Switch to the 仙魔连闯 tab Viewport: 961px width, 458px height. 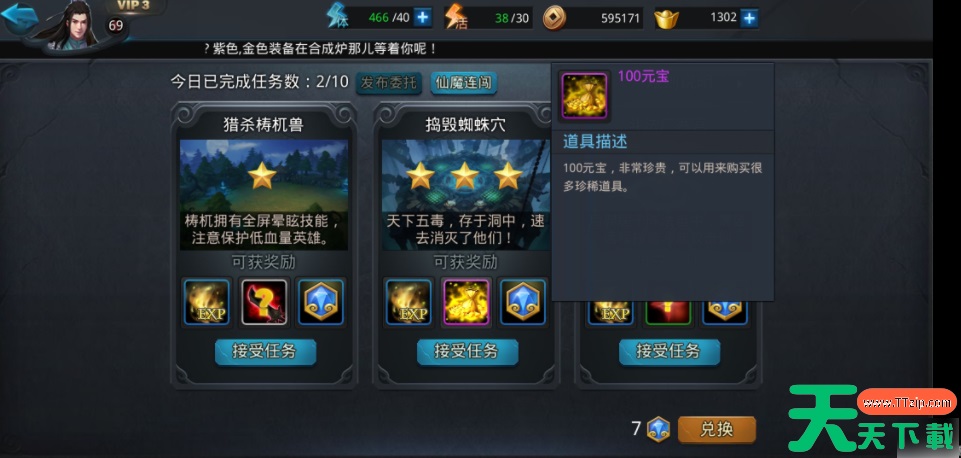(x=464, y=83)
